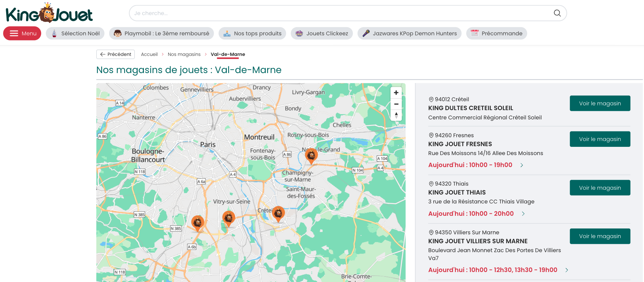Click the KING JOUET THIAIS name

click(x=457, y=192)
